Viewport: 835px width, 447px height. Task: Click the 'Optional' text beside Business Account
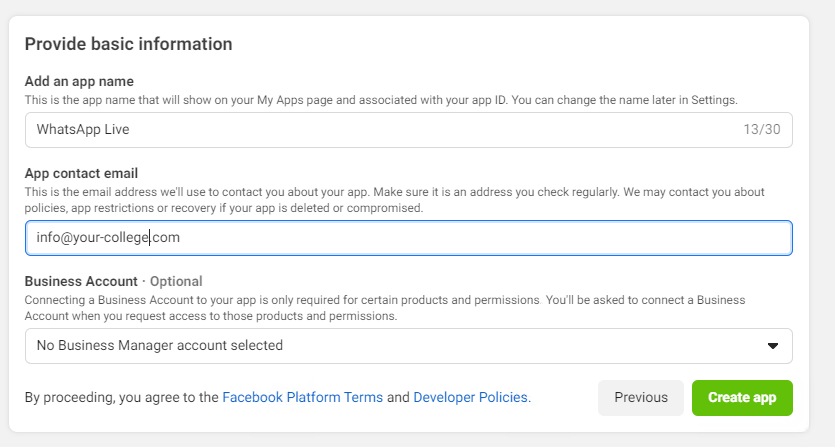(x=176, y=281)
